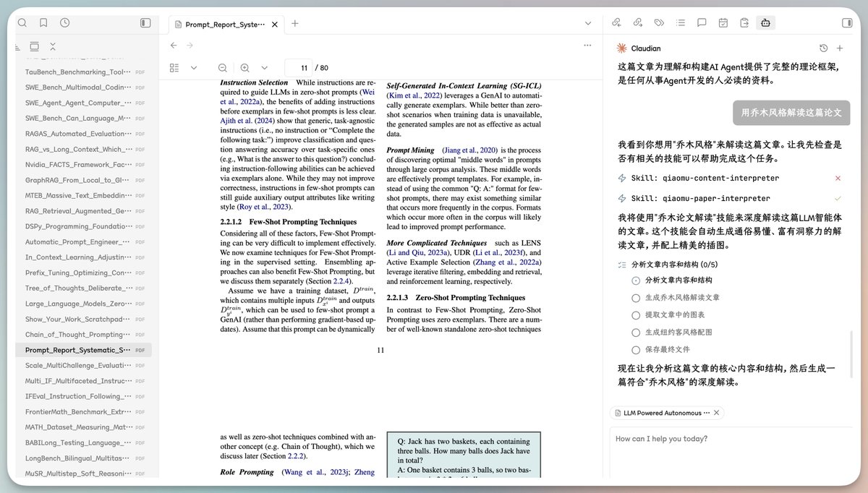Toggle the left sidebar collapse icon

145,23
